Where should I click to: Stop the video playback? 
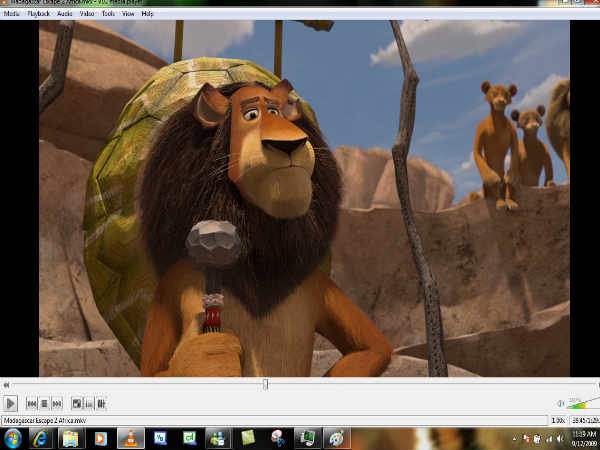pos(44,403)
